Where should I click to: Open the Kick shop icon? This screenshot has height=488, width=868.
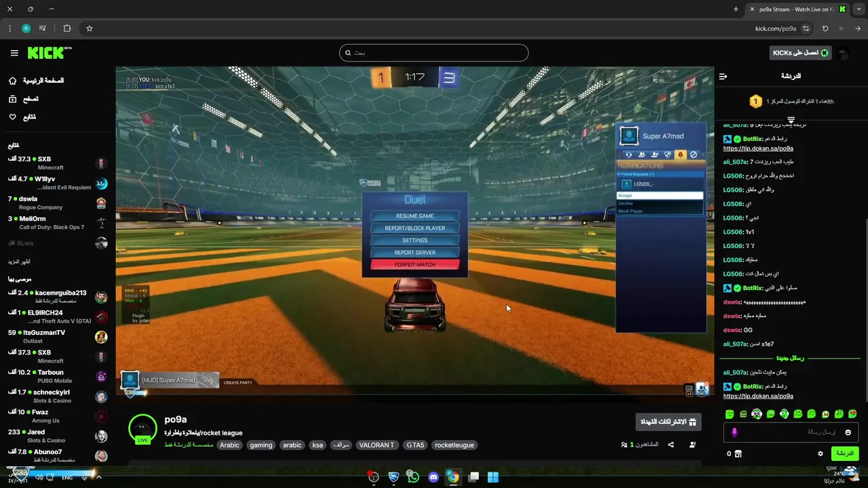point(738,453)
